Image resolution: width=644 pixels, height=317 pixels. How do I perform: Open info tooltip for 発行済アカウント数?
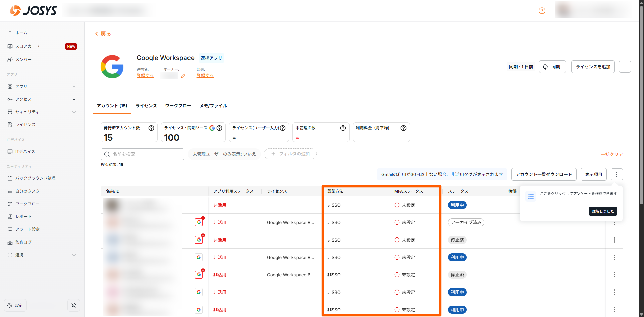(151, 128)
